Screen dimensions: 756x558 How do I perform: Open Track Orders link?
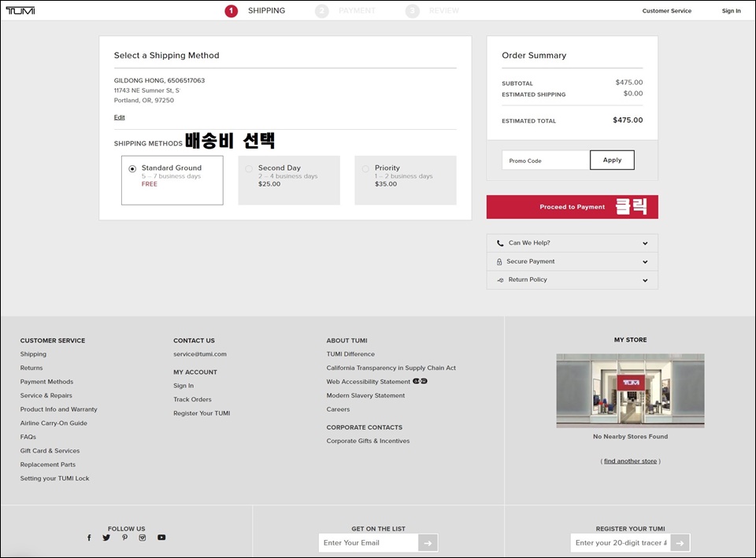192,400
